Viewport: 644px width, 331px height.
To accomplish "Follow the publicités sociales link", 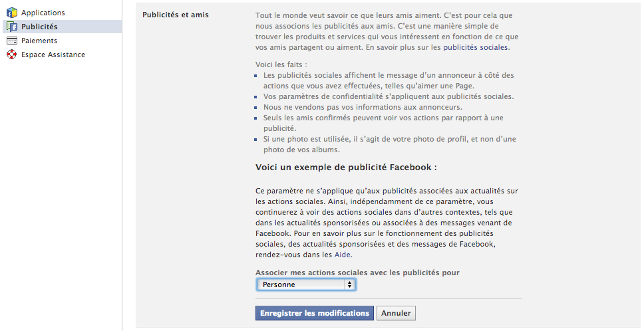I will pyautogui.click(x=475, y=47).
